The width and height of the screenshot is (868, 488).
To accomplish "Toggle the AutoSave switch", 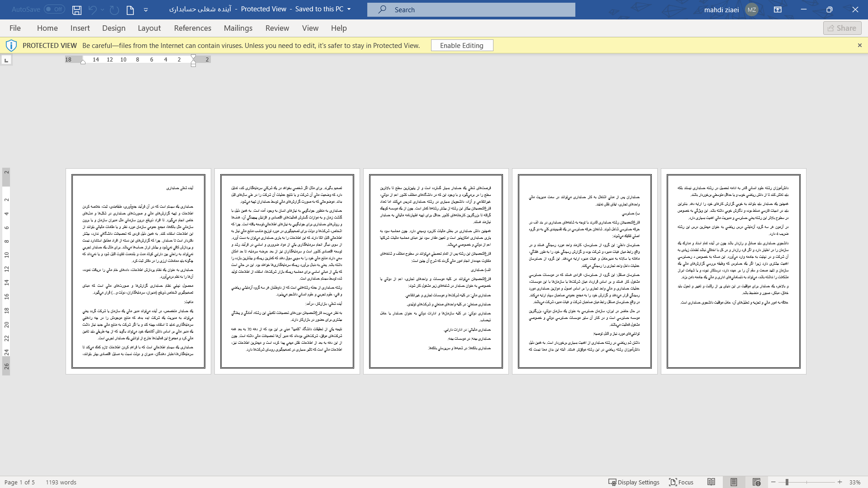I will [x=54, y=9].
